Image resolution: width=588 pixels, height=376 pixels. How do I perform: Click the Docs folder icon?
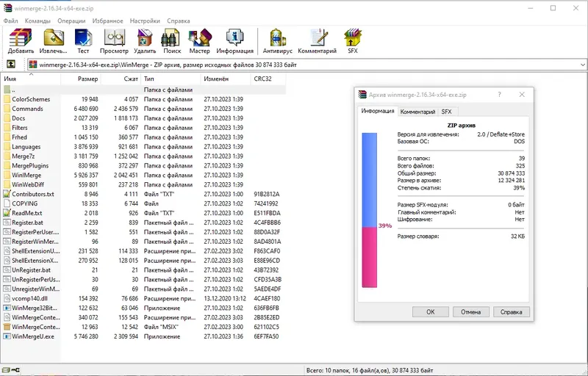pos(7,118)
